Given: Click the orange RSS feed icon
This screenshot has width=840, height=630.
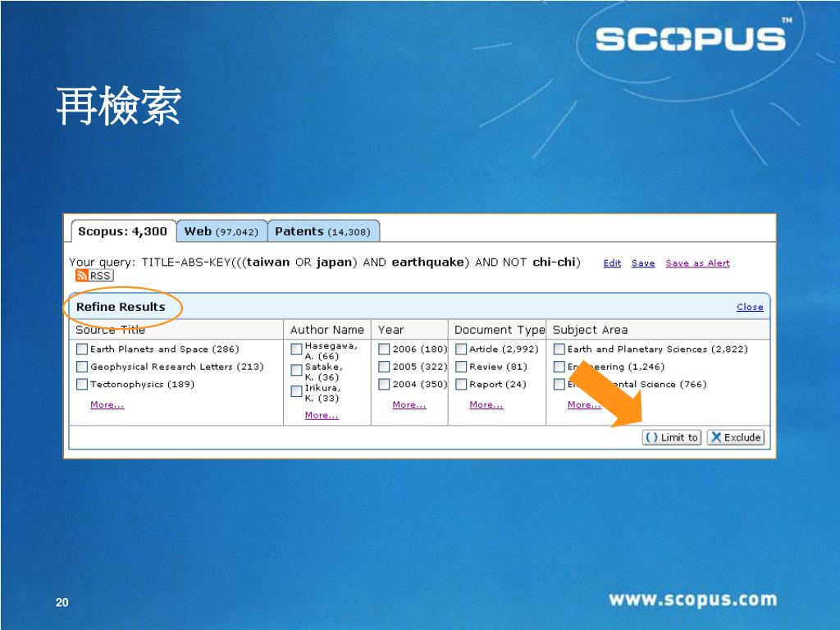Looking at the screenshot, I should click(81, 276).
